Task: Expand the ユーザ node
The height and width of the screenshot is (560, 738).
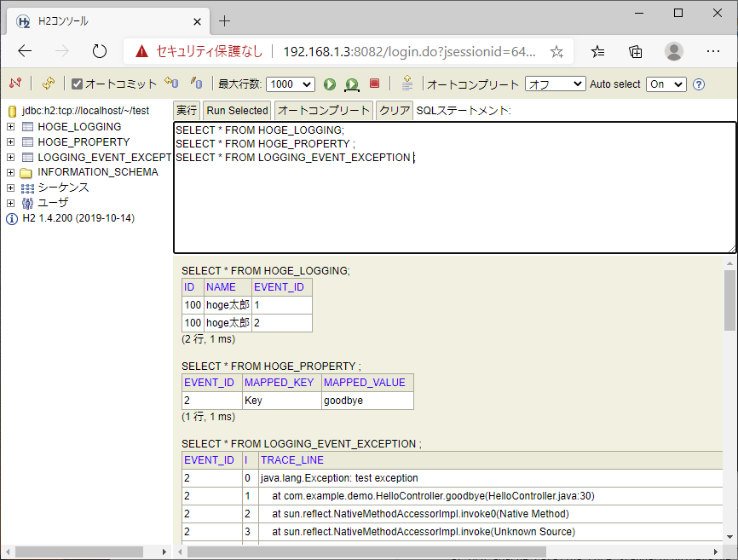Action: tap(10, 203)
